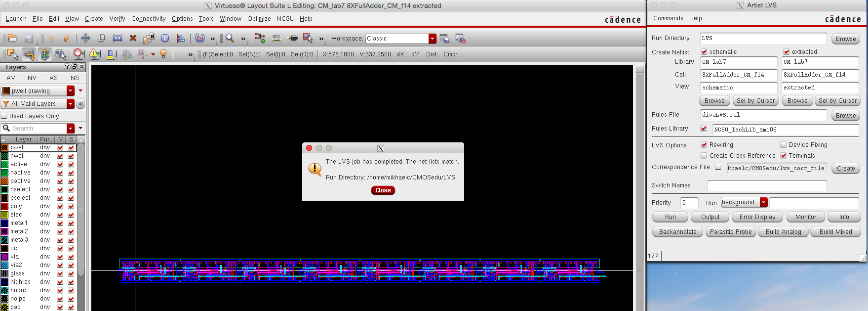This screenshot has height=311, width=868.
Task: Click the Redo arrow icon
Action: pyautogui.click(x=66, y=39)
